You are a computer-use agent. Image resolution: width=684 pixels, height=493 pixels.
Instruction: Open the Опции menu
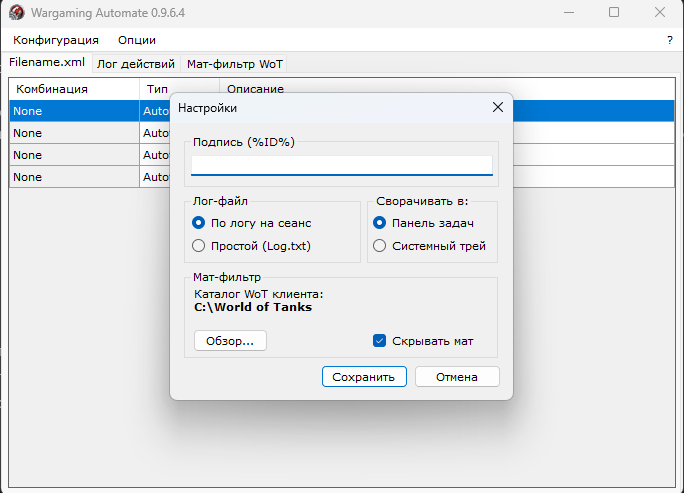pos(137,40)
